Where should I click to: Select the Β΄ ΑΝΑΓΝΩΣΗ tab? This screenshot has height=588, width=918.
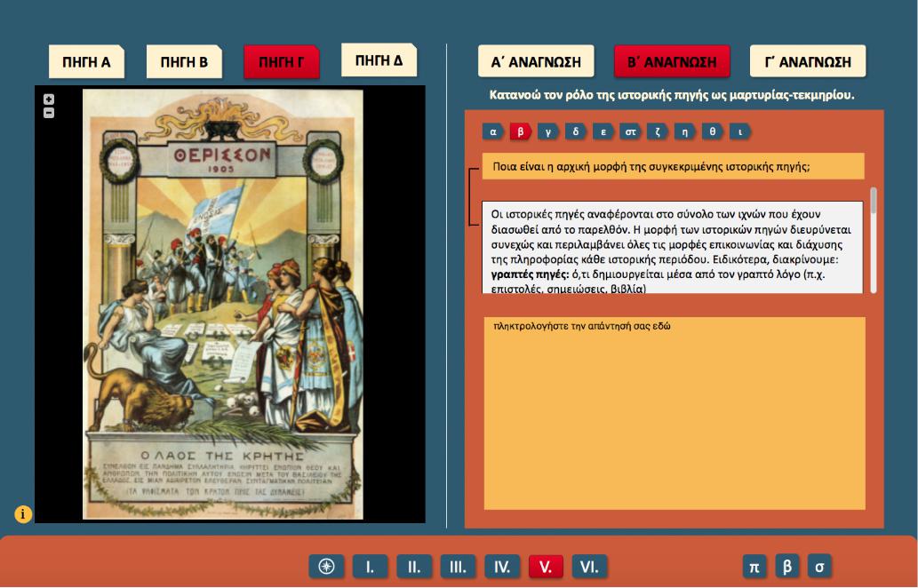click(x=672, y=61)
